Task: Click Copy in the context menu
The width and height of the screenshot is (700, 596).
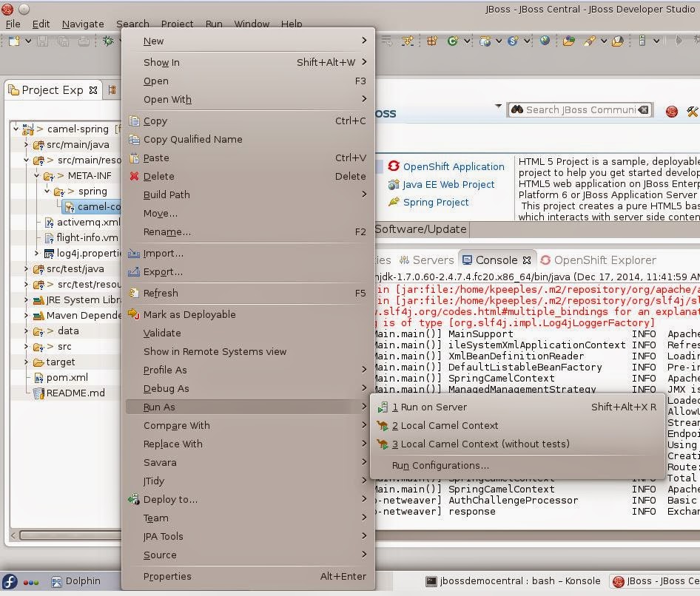Action: 248,121
